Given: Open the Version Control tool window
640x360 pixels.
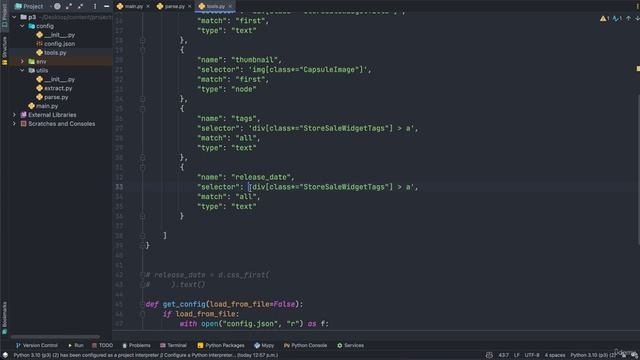Looking at the screenshot, I should click(37, 345).
